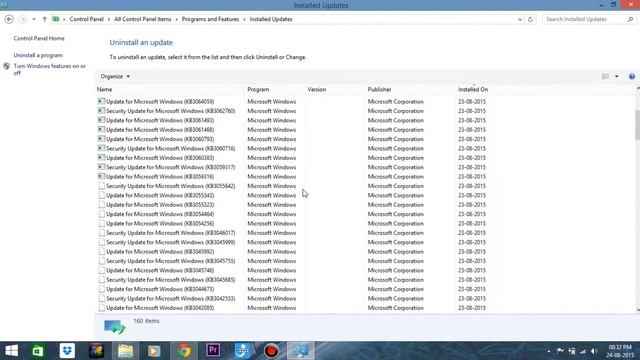Click the Refresh button in the address bar
Screen dimensions: 640x360
(x=530, y=19)
